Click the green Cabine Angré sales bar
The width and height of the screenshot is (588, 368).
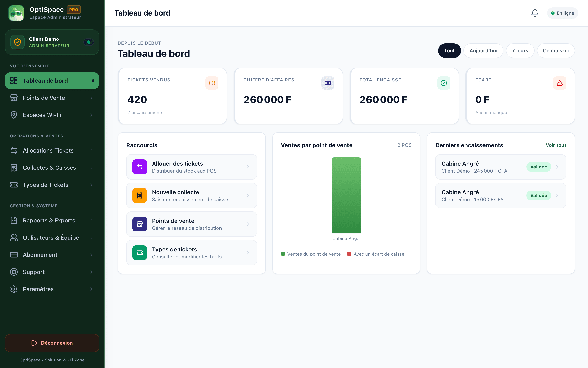[346, 195]
